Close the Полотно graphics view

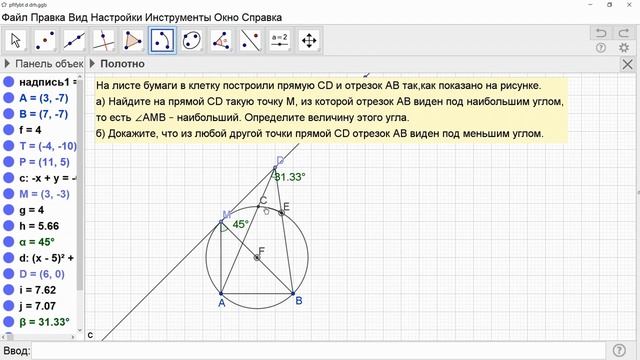[627, 64]
